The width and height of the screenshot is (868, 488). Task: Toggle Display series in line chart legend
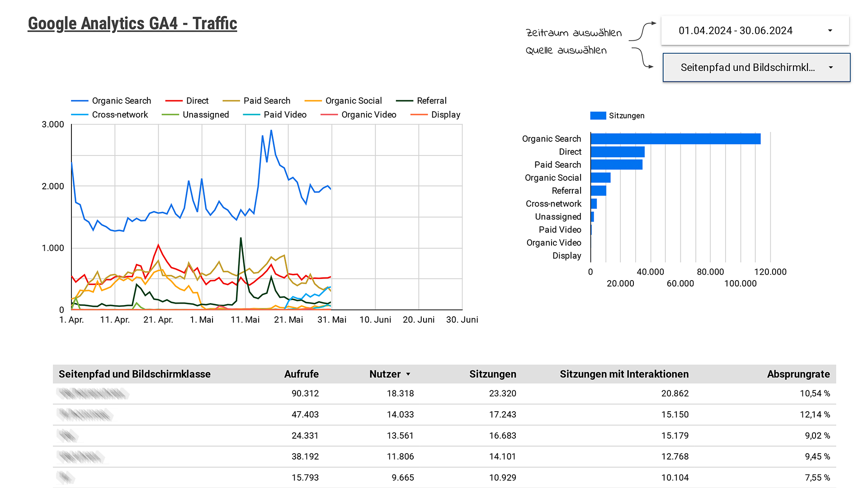pyautogui.click(x=435, y=115)
